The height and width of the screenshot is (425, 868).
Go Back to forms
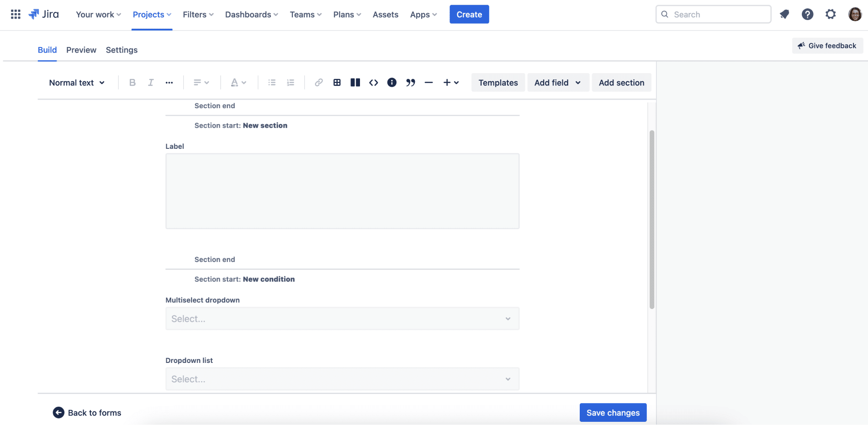[87, 413]
